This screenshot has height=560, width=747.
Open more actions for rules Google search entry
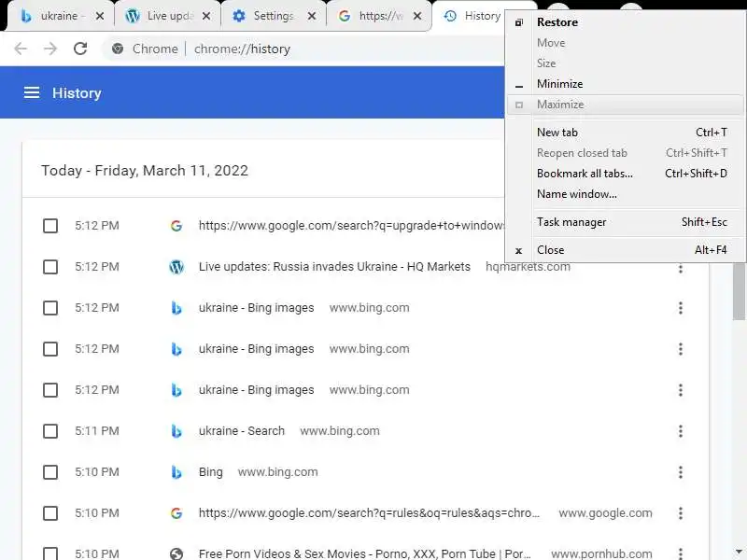click(681, 513)
